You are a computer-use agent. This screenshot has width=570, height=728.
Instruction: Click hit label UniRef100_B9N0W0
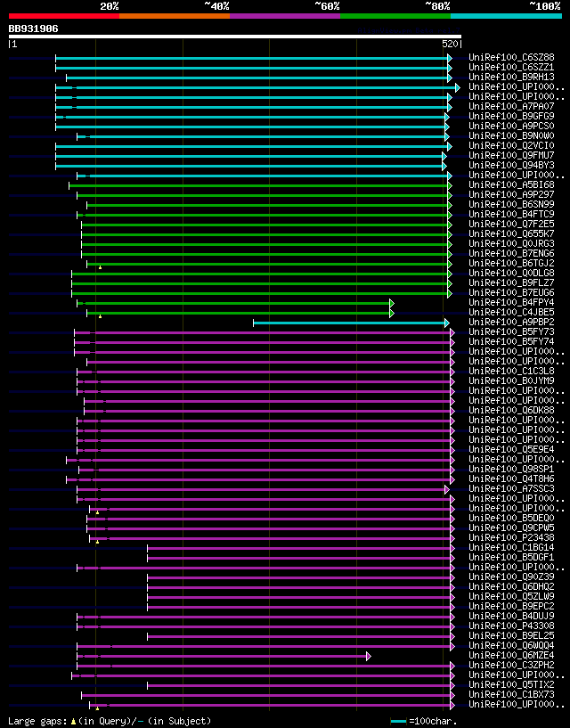[511, 135]
